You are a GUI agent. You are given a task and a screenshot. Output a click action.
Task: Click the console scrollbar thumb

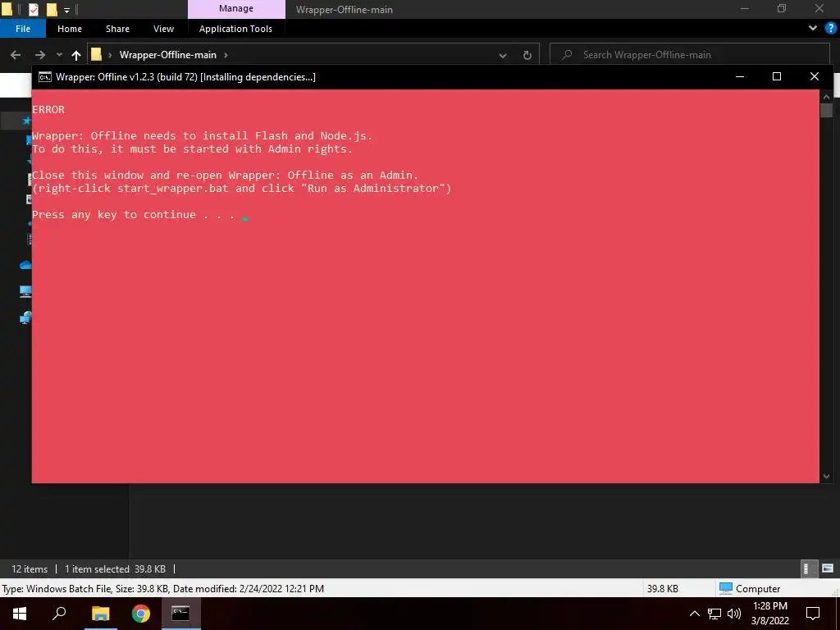[826, 111]
